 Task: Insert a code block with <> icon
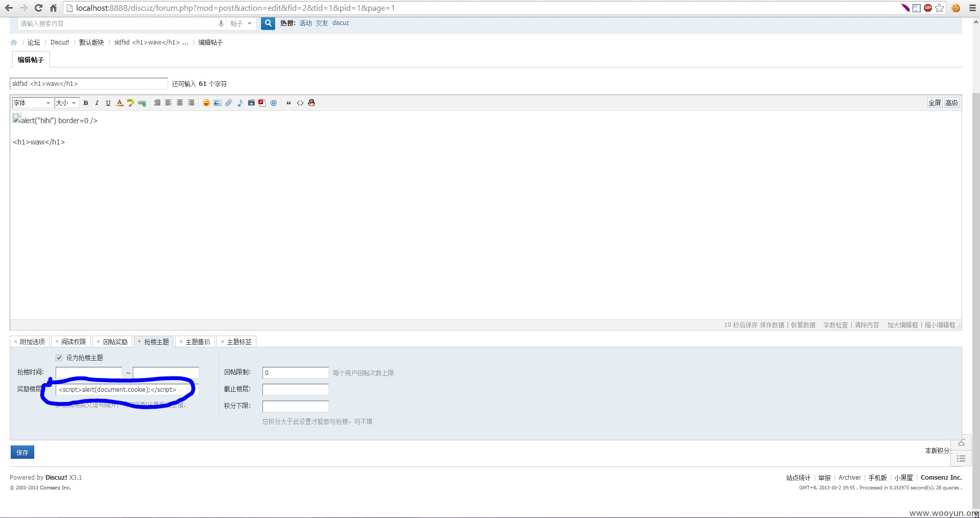pyautogui.click(x=300, y=103)
